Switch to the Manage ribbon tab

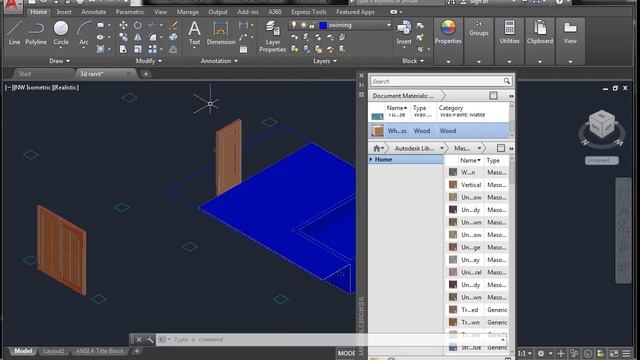[x=187, y=12]
